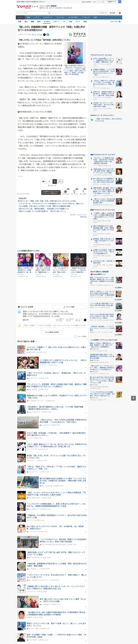This screenshot has width=138, height=644.
Task: Open トピックス一覧 link
Action: point(115,21)
